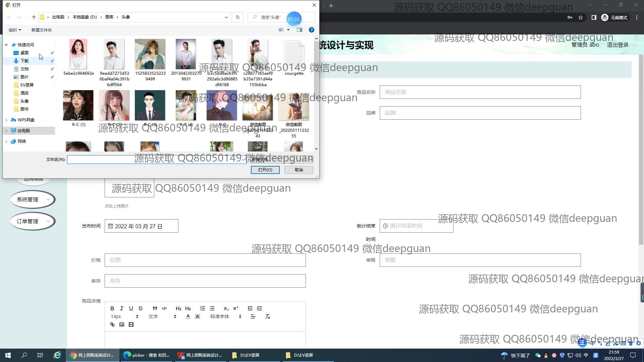Screen dimensions: 644x362
Task: Open the 组织 menu in file dialog
Action: [x=15, y=30]
